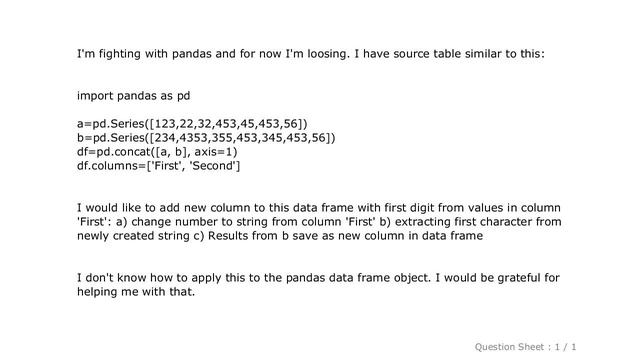The width and height of the screenshot is (640, 360).
Task: Click the df.columns assignment line
Action: click(x=158, y=166)
